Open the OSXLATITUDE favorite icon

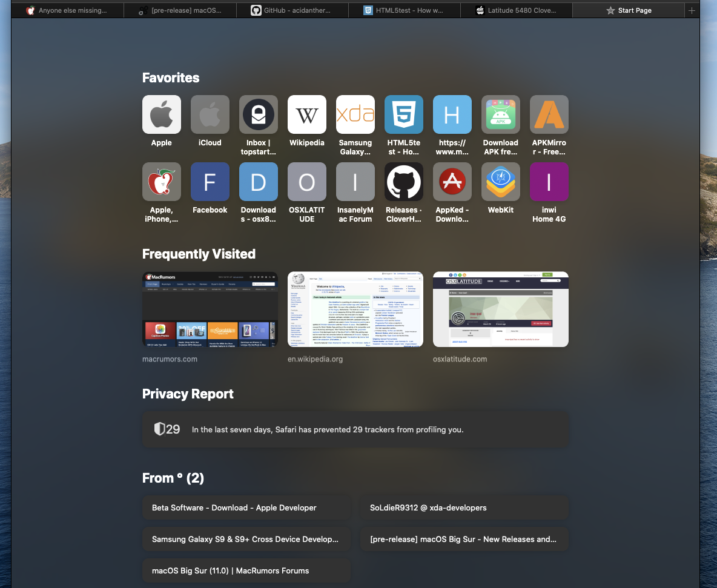(x=307, y=182)
